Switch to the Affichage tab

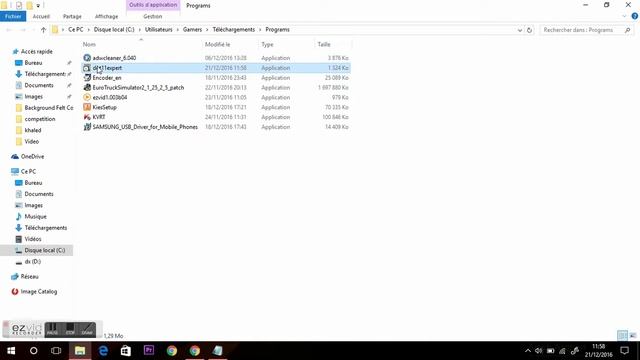(107, 16)
